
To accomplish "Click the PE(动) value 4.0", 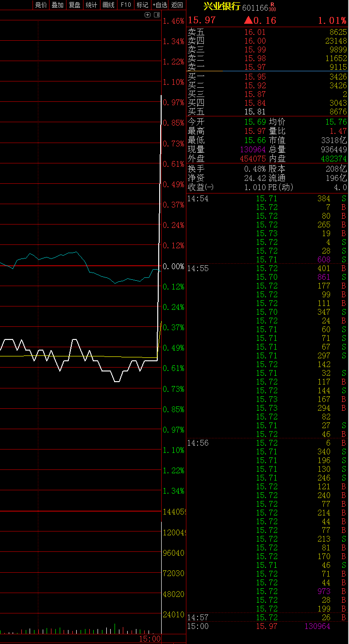I will [341, 187].
